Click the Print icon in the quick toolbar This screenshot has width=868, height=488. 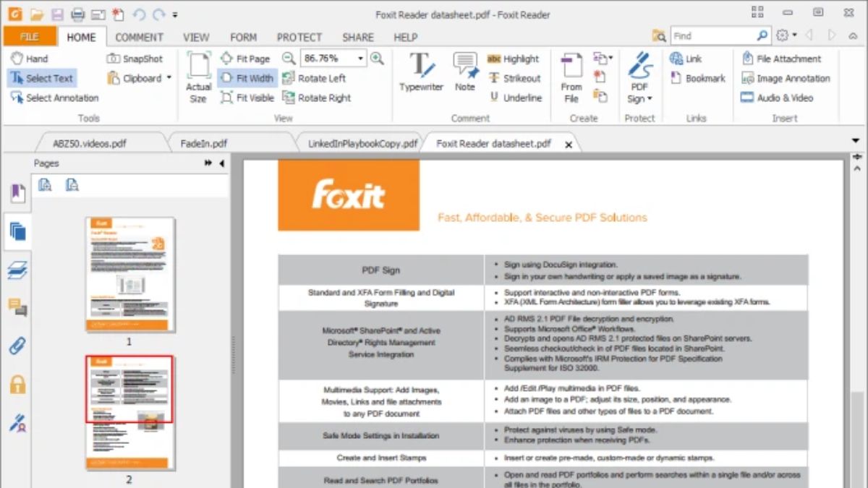(78, 14)
